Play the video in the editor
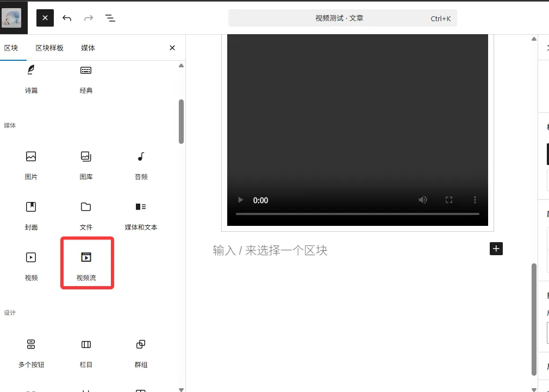 coord(240,200)
